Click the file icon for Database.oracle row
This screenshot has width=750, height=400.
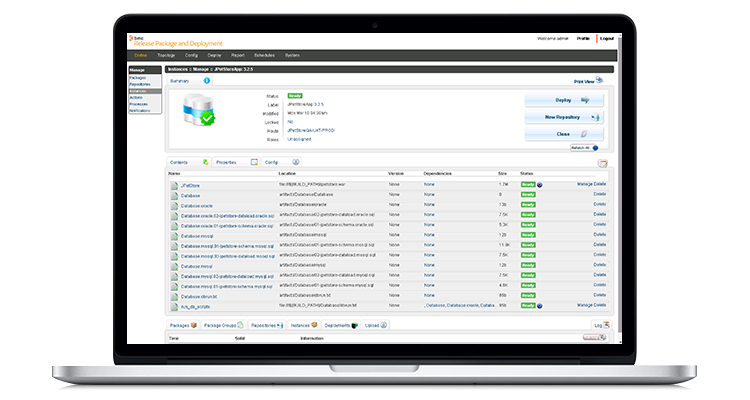coord(175,206)
